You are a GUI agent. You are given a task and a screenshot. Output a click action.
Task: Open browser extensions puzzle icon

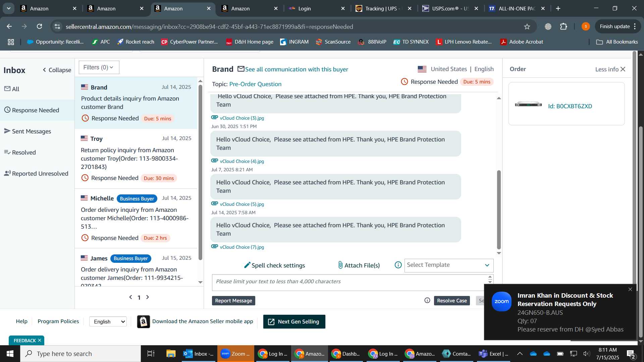coord(563,26)
